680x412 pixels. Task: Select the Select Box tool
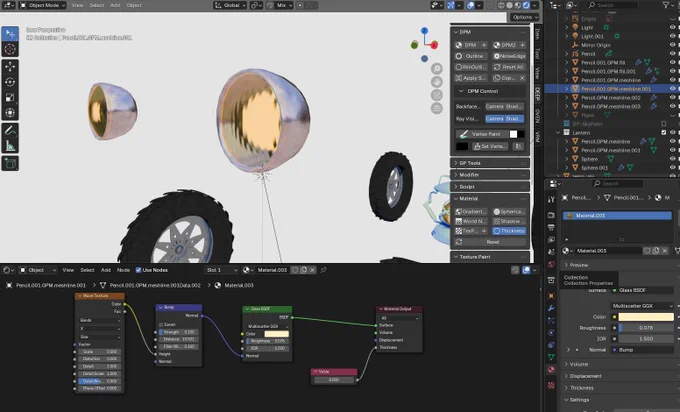pos(10,33)
